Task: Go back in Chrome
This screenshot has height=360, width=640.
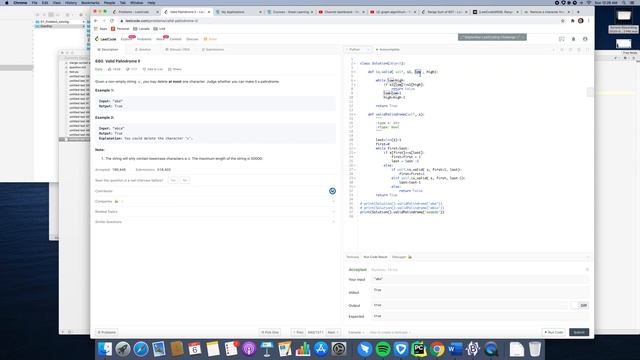Action: click(x=96, y=21)
